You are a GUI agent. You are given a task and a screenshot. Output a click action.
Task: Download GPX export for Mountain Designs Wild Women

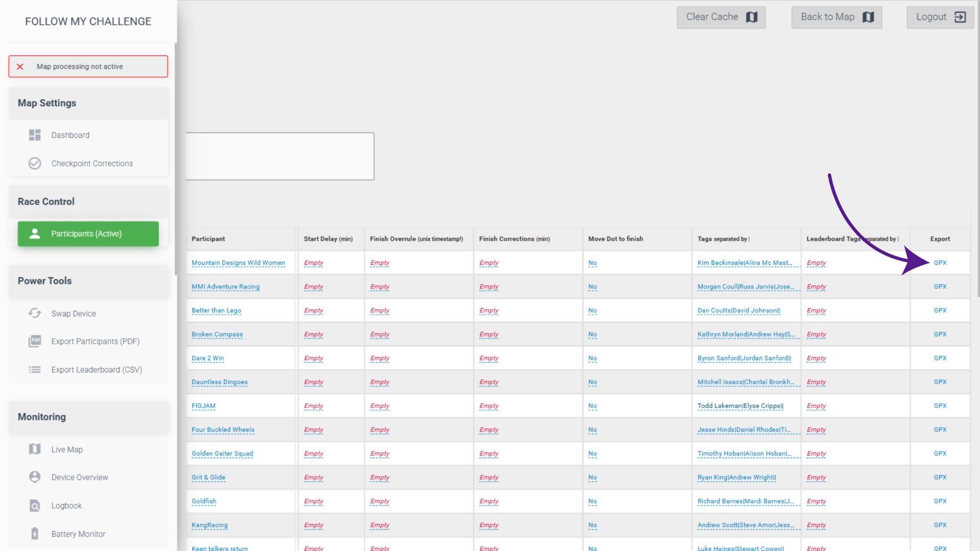tap(940, 263)
